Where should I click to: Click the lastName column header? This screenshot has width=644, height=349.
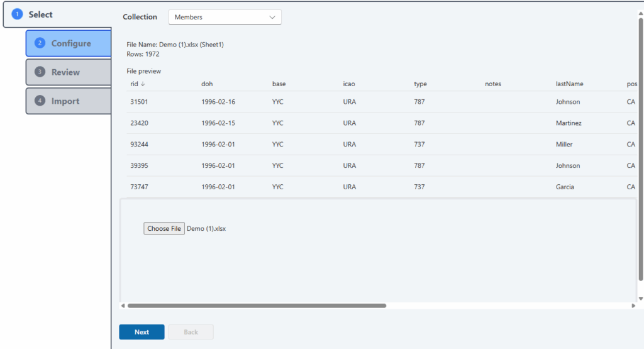click(569, 84)
